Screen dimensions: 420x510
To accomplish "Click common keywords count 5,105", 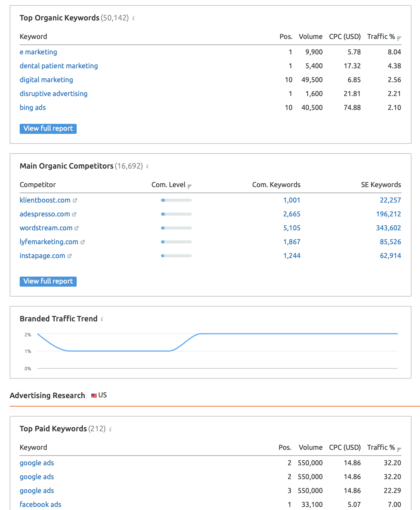I will tap(292, 228).
